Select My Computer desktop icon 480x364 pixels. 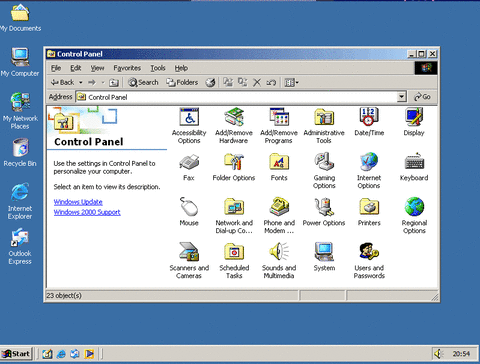[x=20, y=62]
